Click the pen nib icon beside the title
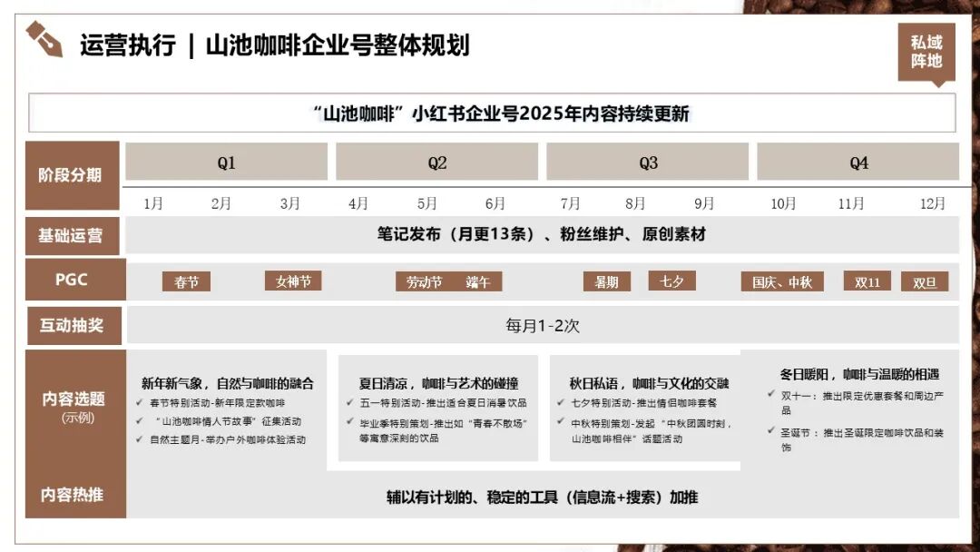This screenshot has height=552, width=980. [x=44, y=39]
